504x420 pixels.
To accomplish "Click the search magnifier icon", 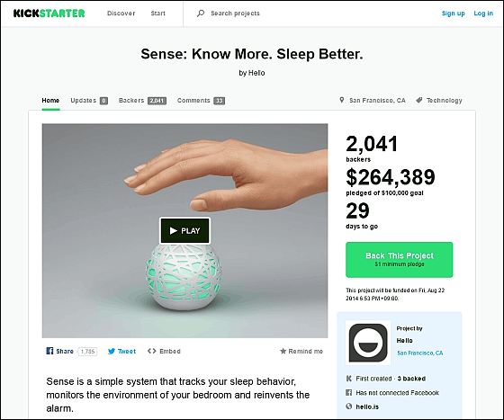I will pyautogui.click(x=201, y=13).
